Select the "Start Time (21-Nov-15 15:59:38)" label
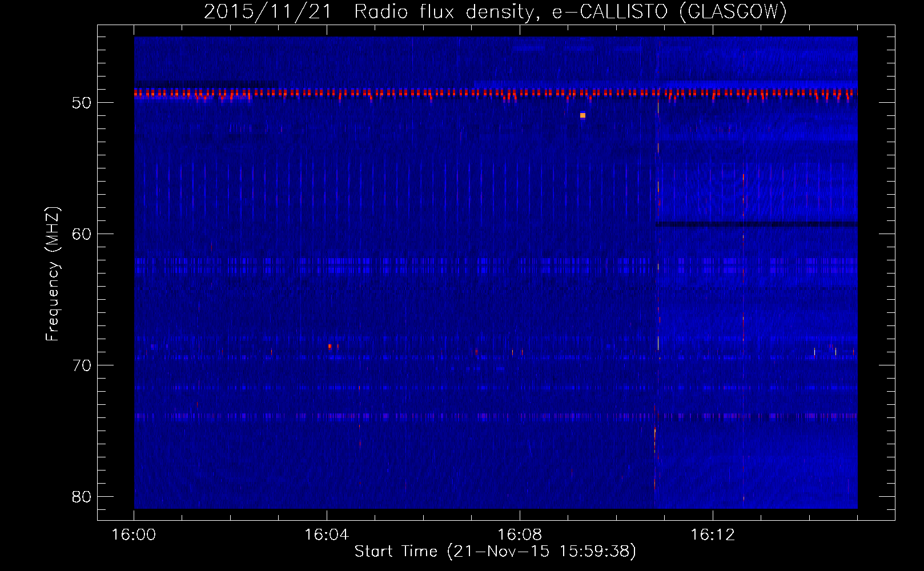This screenshot has height=571, width=924. point(495,552)
